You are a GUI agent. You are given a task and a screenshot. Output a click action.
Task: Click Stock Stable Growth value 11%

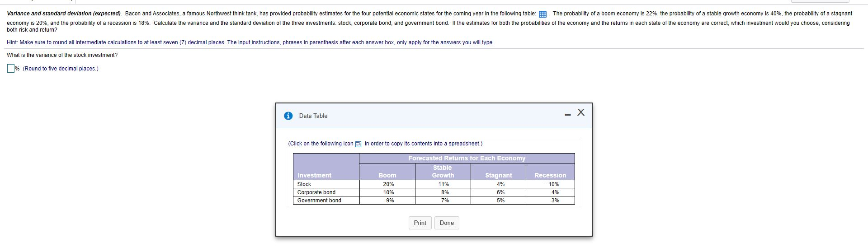click(x=443, y=184)
